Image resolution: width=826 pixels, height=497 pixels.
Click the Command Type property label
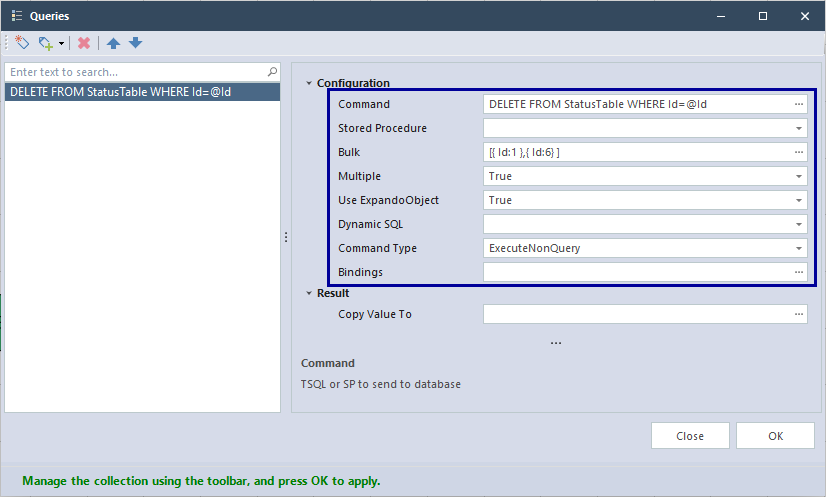(x=377, y=248)
